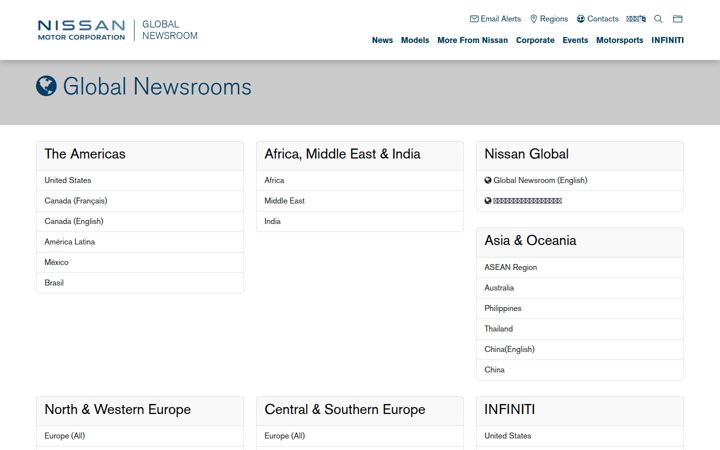Select China(English) newsroom
Screen dimensions: 720x450
click(580, 349)
